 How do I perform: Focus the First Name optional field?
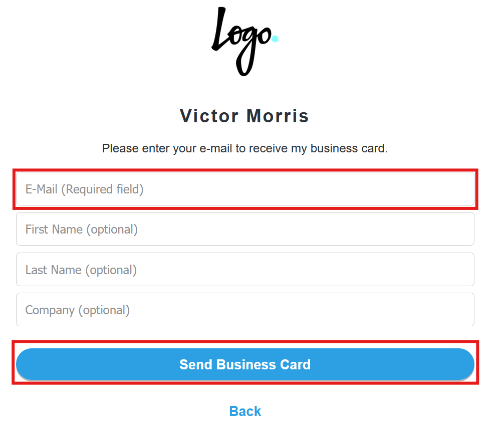[x=245, y=229]
